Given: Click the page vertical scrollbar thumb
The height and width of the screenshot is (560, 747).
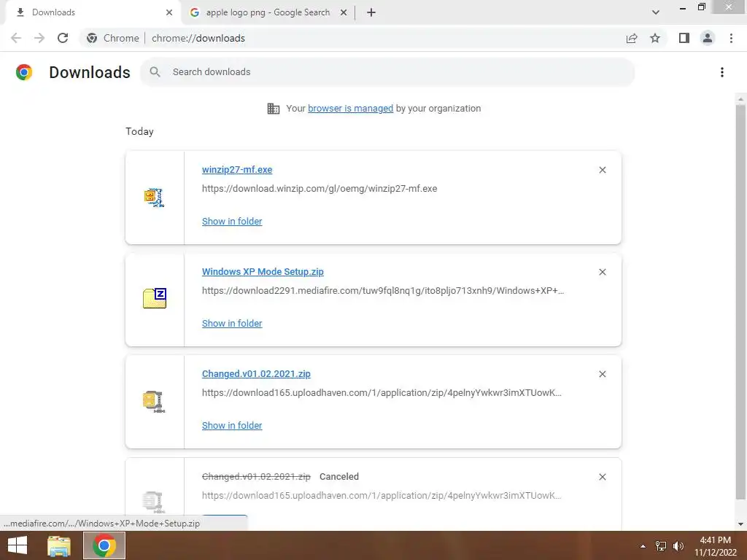Looking at the screenshot, I should (740, 301).
